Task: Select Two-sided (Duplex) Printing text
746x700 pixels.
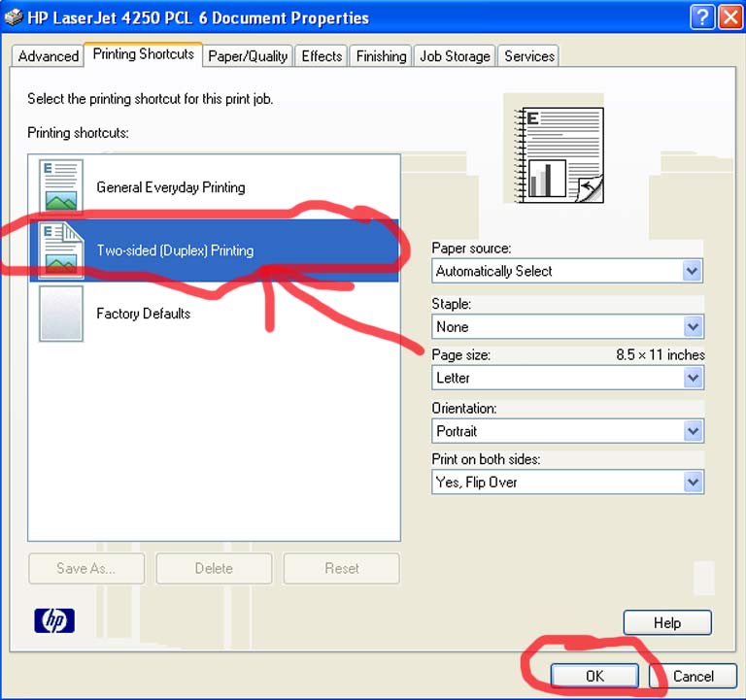Action: tap(175, 250)
